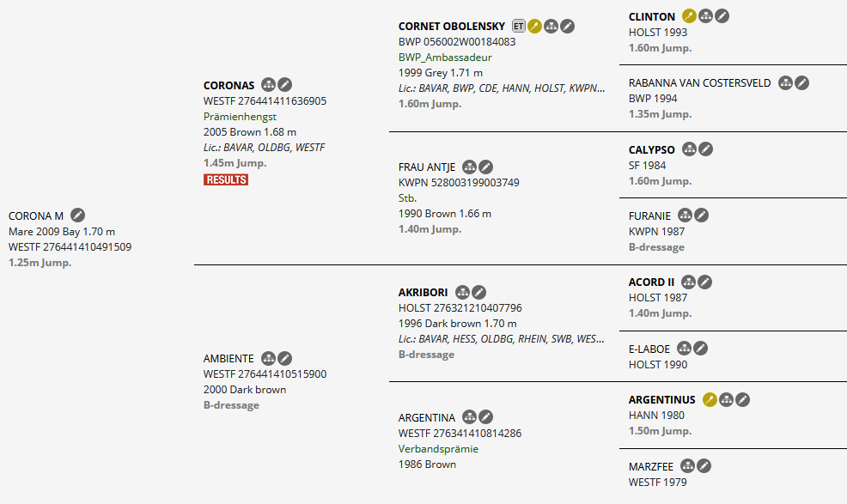Open pedigree tree icon next to CORONAS

[x=268, y=85]
